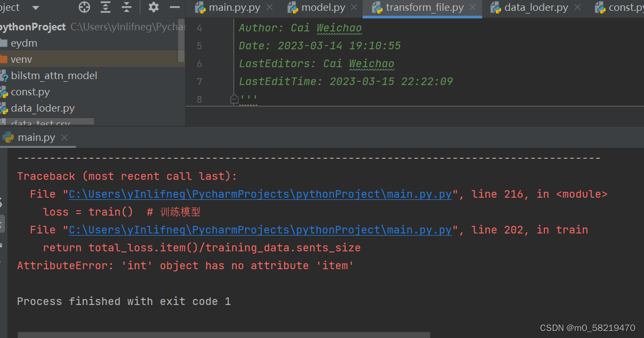Click the Python icon on the main.py console tab
The width and height of the screenshot is (644, 338).
tap(8, 137)
